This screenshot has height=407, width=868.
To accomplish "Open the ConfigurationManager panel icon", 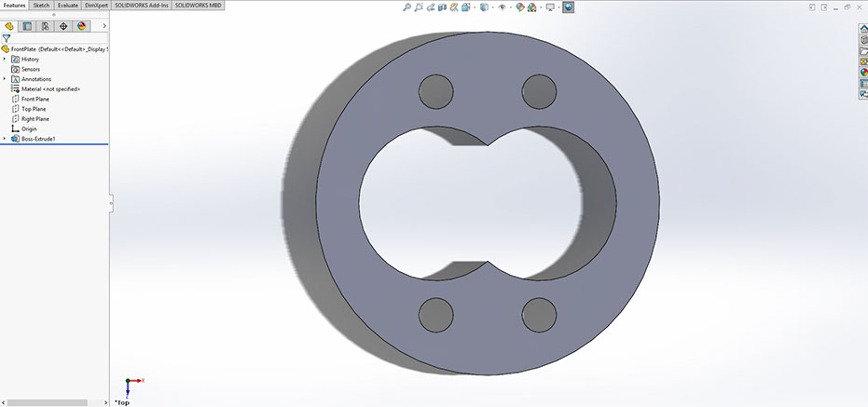I will coord(45,26).
